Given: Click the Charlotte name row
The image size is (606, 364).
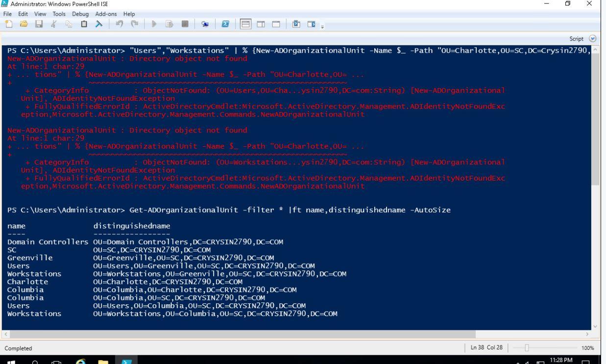Looking at the screenshot, I should point(28,281).
